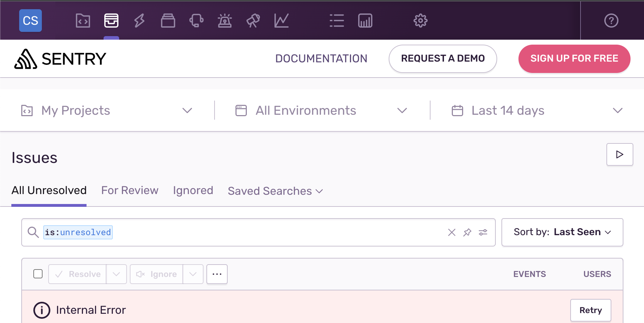Retry loading after Internal Error
The width and height of the screenshot is (644, 323).
pyautogui.click(x=591, y=310)
